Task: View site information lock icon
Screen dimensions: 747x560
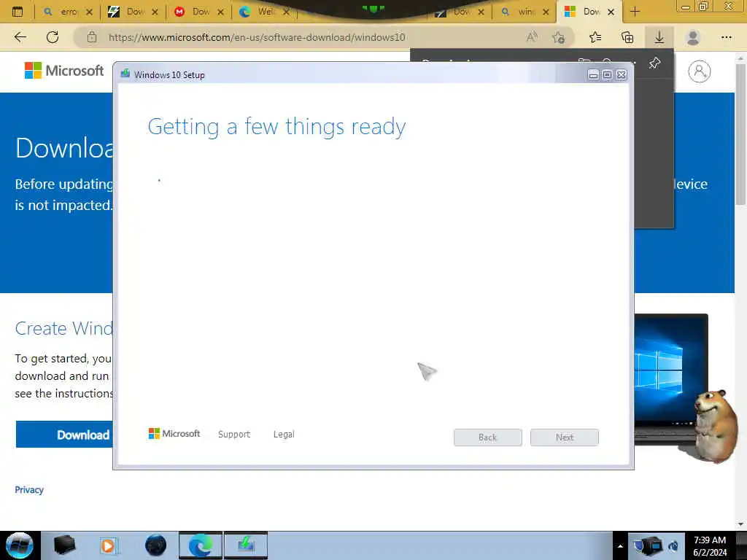Action: 92,37
